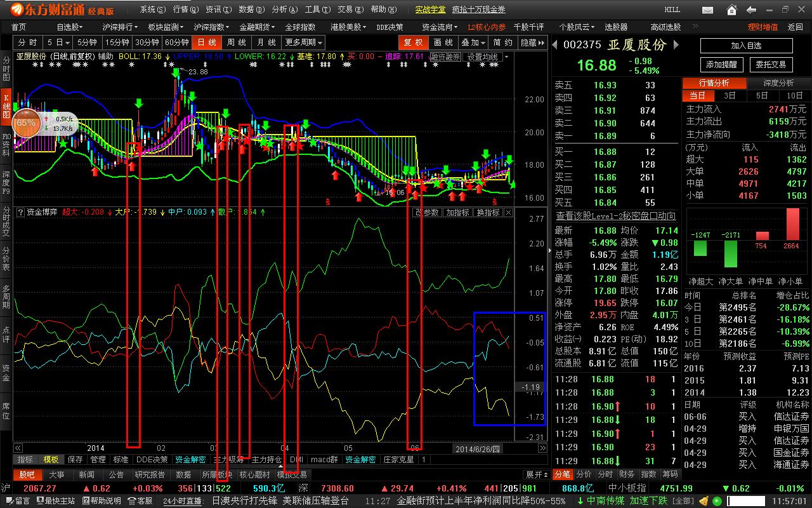Expand the 金融期货 dropdown

[x=258, y=27]
